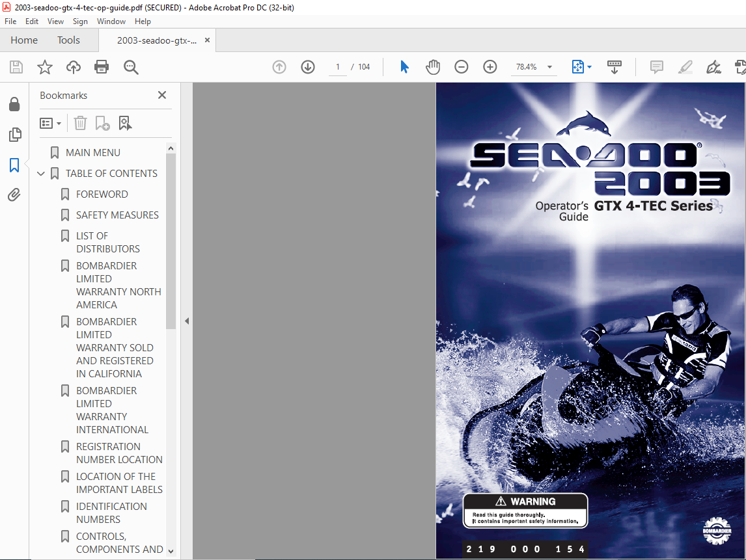Open the Help menu

[x=143, y=21]
